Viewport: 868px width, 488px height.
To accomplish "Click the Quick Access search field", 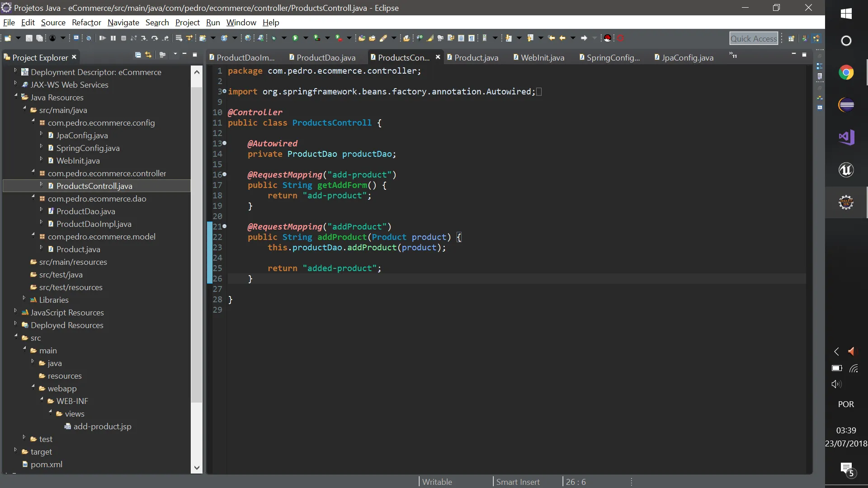I will pyautogui.click(x=753, y=39).
